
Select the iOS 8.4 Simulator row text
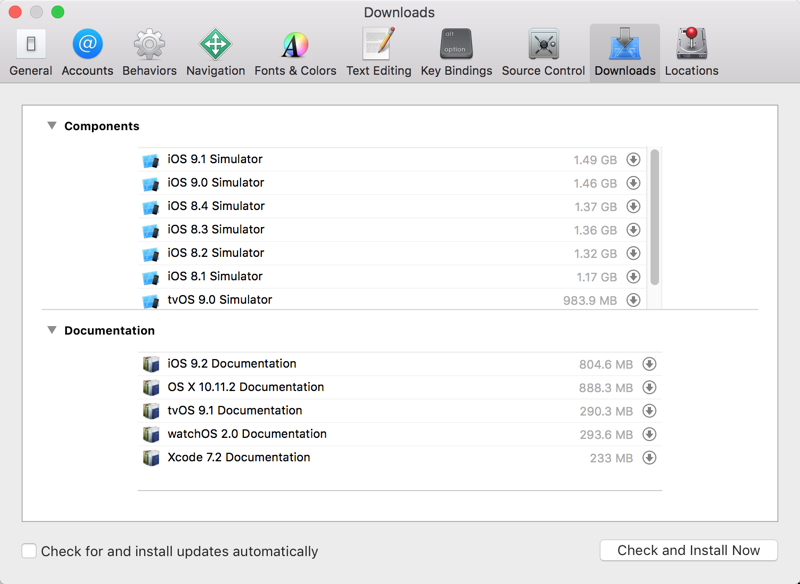(216, 206)
